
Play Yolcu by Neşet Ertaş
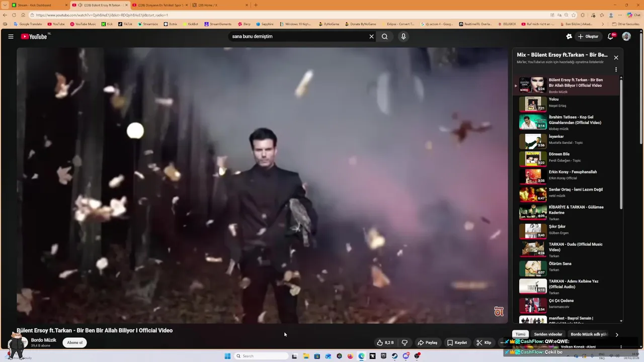pos(568,103)
